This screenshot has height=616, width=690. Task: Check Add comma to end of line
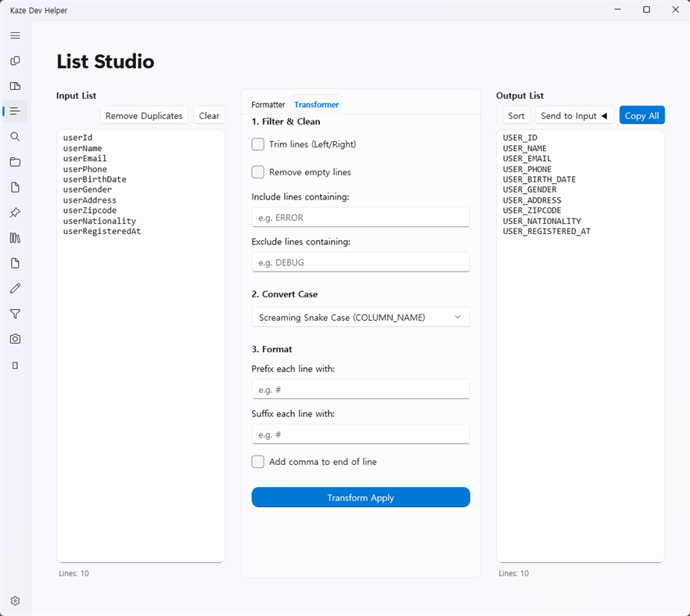pos(258,462)
